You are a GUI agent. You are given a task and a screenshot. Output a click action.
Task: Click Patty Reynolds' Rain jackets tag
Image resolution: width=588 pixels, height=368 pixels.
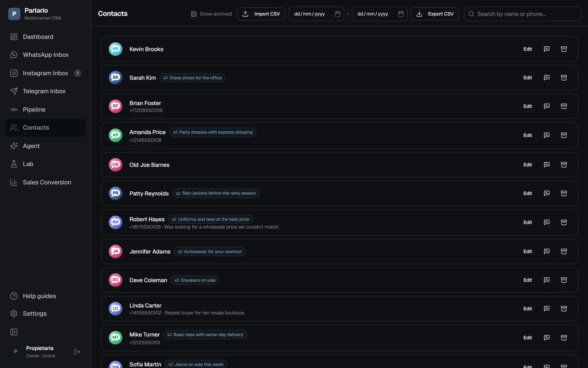(216, 193)
